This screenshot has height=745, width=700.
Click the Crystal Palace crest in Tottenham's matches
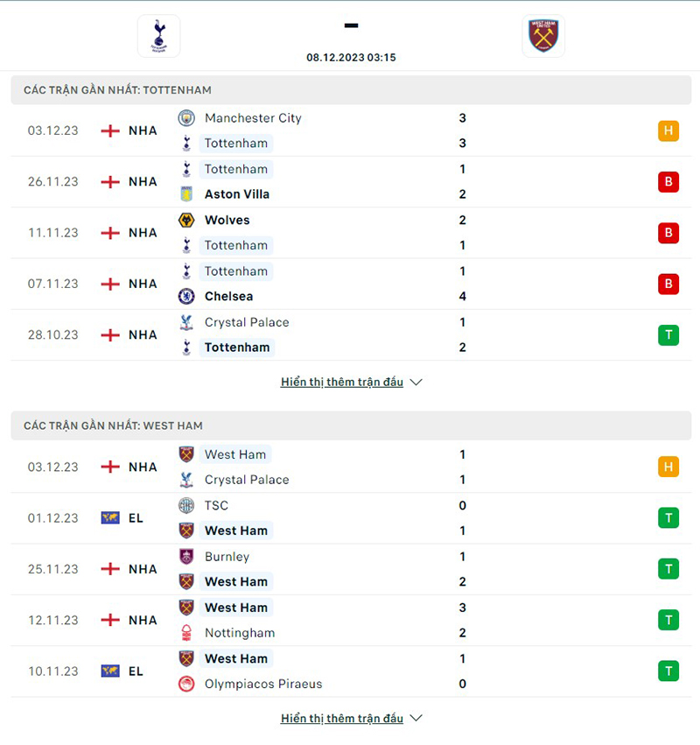pyautogui.click(x=187, y=322)
